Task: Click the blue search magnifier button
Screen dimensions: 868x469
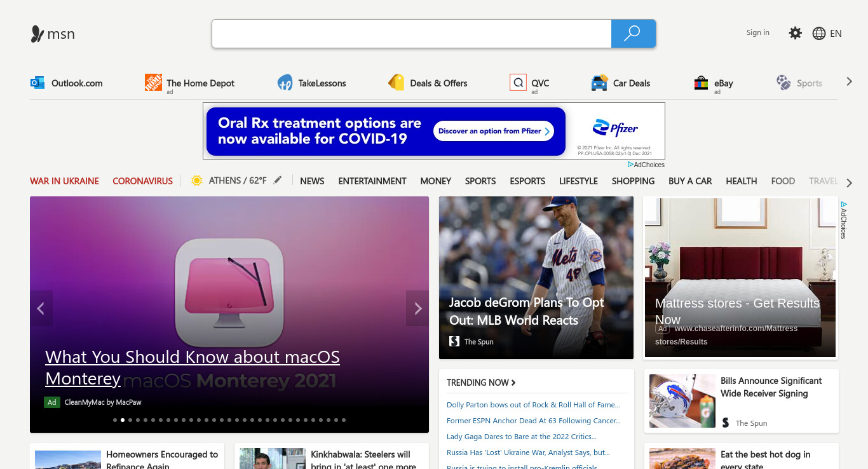Action: click(x=633, y=34)
